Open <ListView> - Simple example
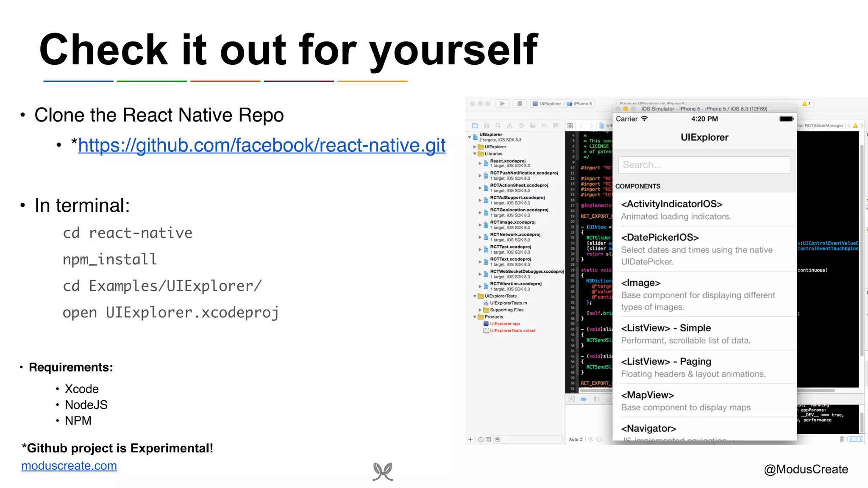Image resolution: width=868 pixels, height=488 pixels. pyautogui.click(x=704, y=334)
